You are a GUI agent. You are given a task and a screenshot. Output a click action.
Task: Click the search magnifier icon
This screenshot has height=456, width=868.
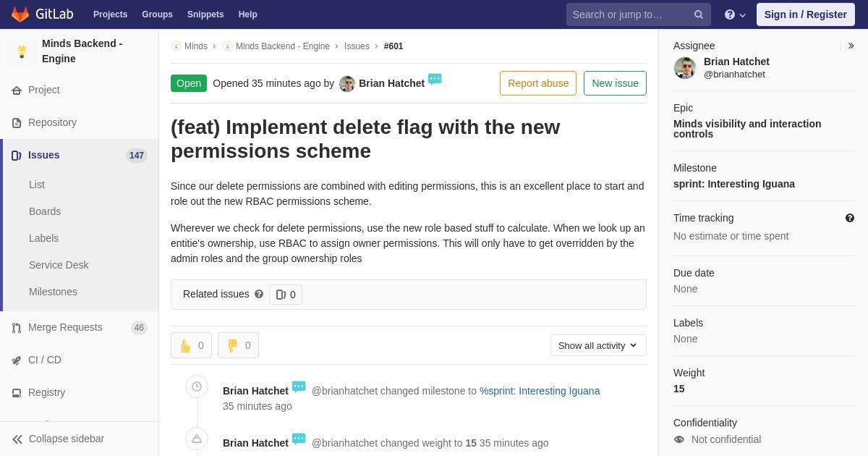(698, 14)
